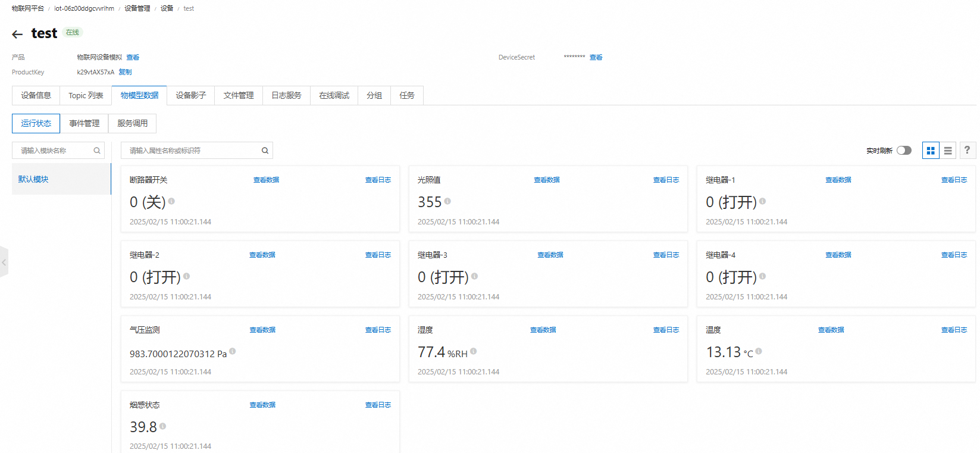Copy the ProductKey with 复制 link
Image resolution: width=980 pixels, height=453 pixels.
click(x=125, y=72)
